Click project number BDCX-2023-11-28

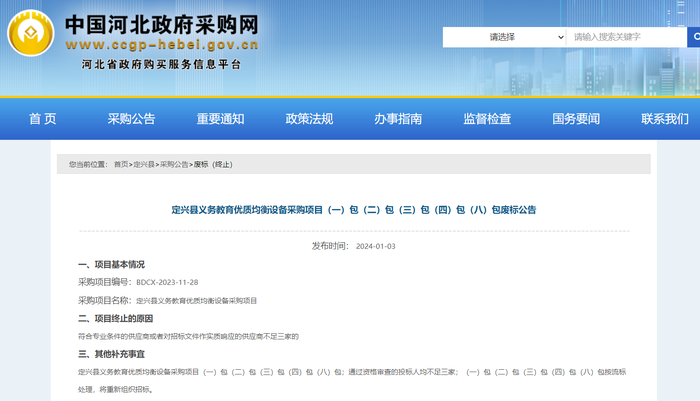(x=167, y=282)
